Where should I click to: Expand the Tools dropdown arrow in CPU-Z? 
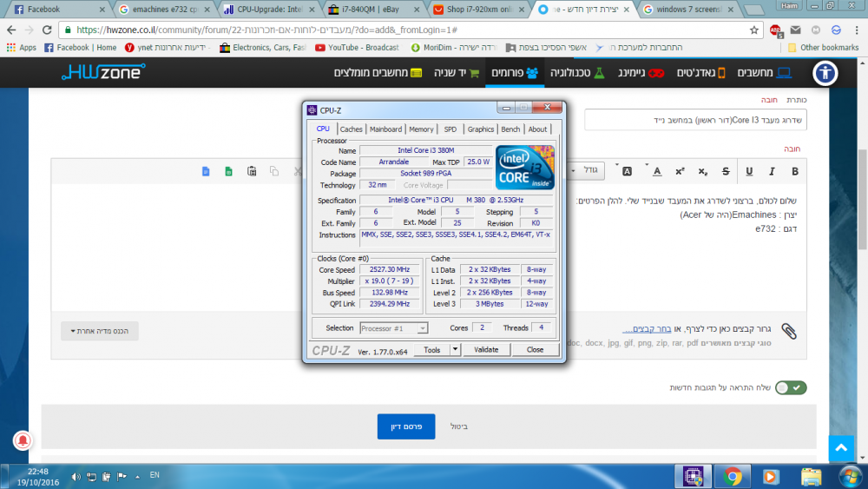point(455,349)
